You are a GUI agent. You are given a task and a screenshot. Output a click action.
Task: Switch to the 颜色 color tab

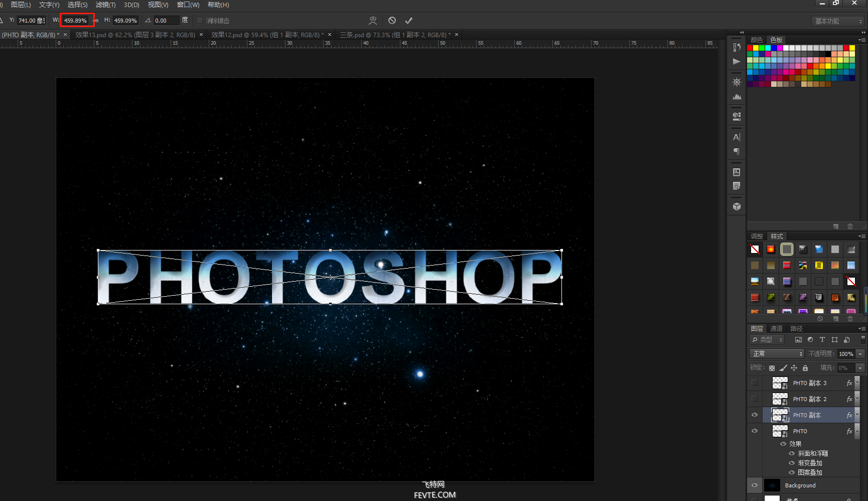point(757,40)
